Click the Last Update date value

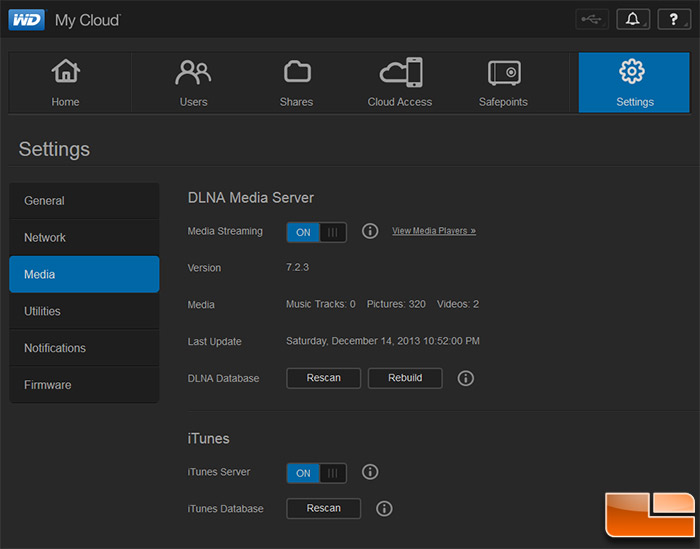(383, 341)
